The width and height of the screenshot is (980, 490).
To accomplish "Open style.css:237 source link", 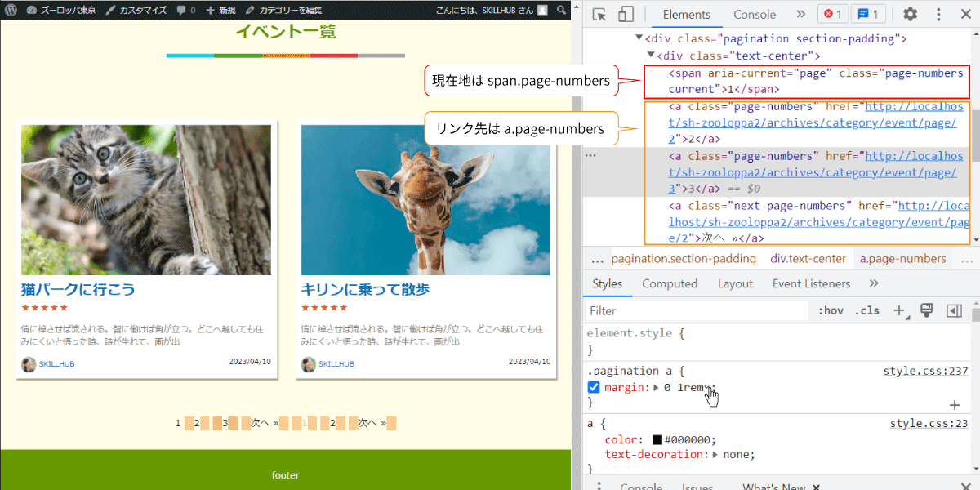I will (x=925, y=371).
